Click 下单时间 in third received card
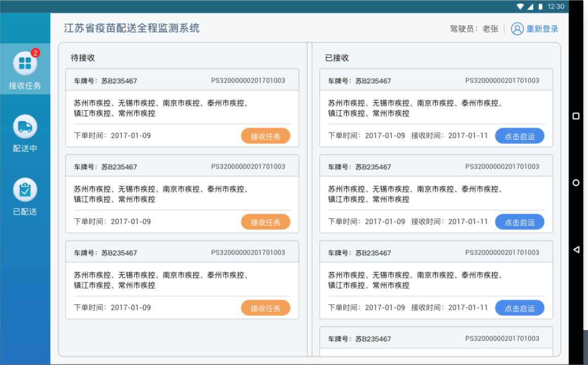 pyautogui.click(x=366, y=308)
